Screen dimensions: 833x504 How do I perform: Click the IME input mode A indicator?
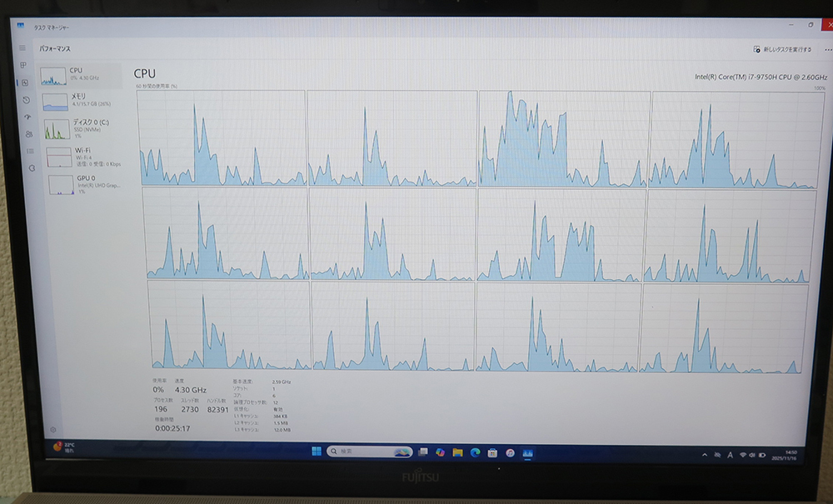[730, 455]
